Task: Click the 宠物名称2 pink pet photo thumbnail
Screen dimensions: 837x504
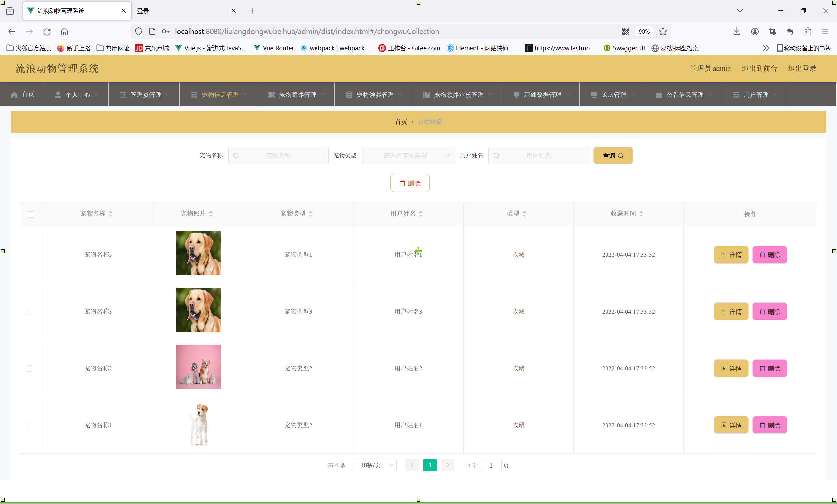Action: tap(198, 366)
